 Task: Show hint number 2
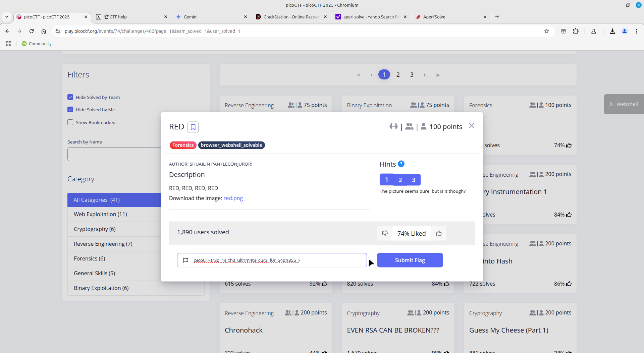click(400, 180)
